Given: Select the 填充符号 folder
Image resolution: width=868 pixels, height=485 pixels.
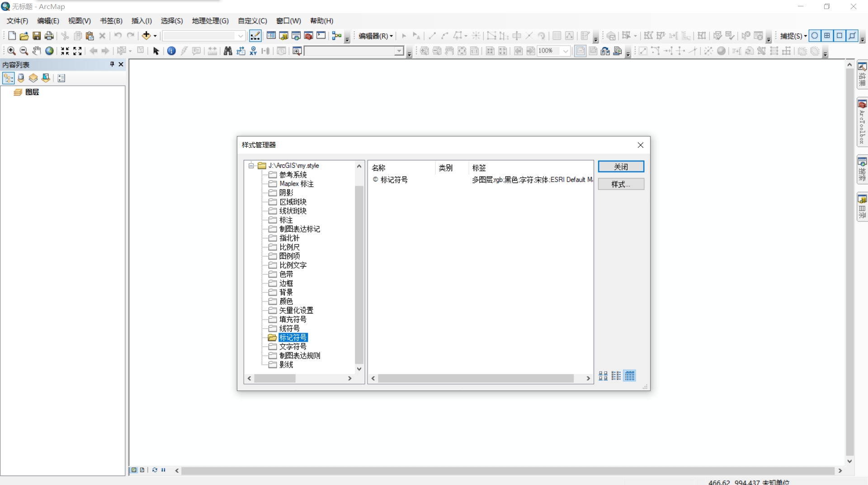Looking at the screenshot, I should 292,320.
